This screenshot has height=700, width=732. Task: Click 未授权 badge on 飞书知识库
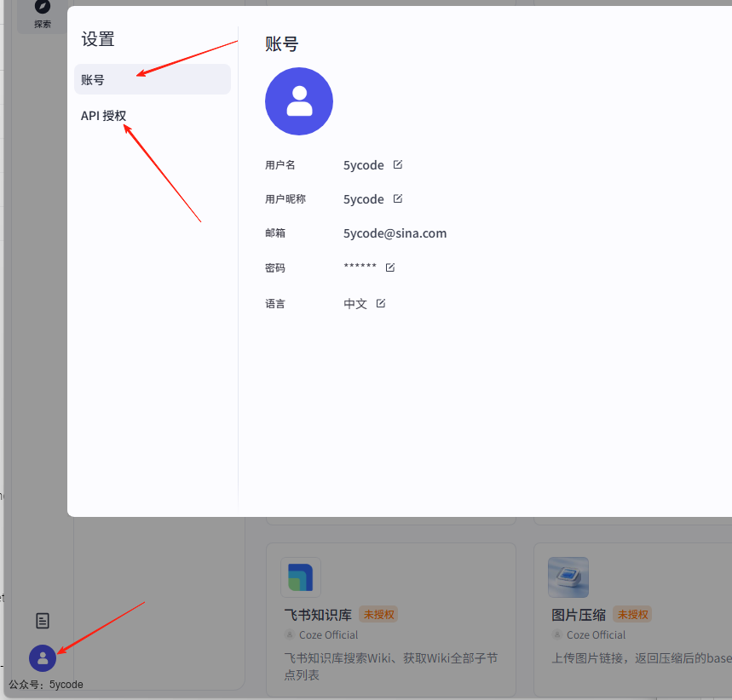pos(378,615)
